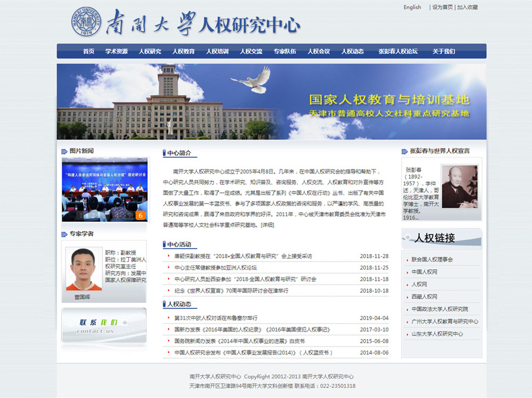
Task: Open the 专家队伍 navigation menu
Action: click(285, 52)
